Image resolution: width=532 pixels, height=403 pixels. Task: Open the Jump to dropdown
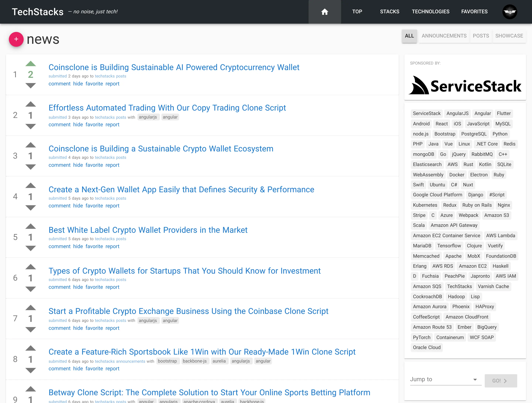click(x=445, y=379)
